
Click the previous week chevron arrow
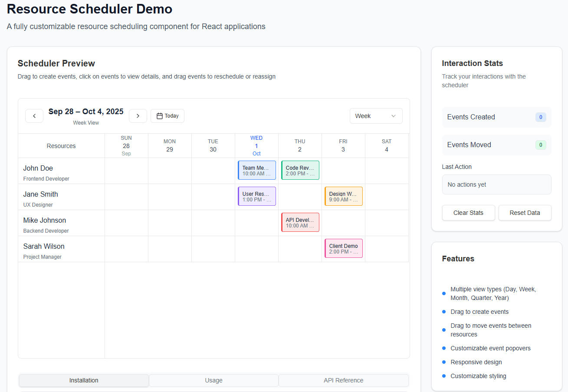point(34,116)
